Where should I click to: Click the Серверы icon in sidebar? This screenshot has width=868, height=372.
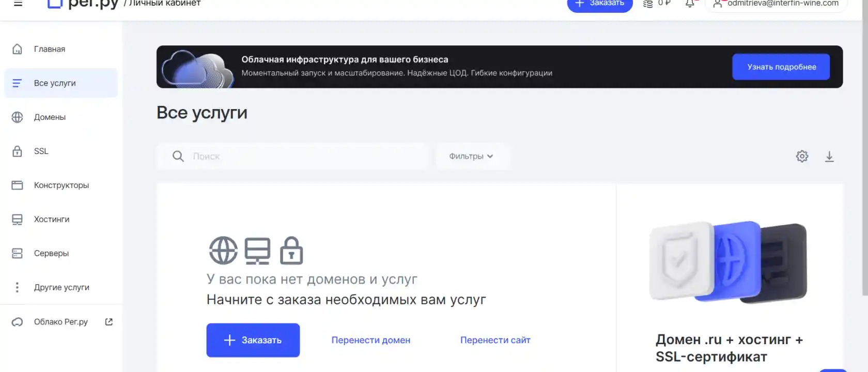click(x=17, y=253)
